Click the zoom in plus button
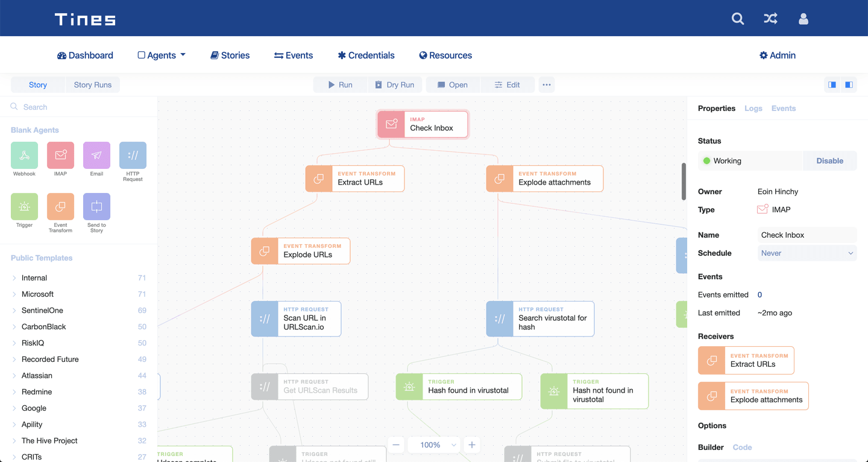868x462 pixels. click(472, 445)
